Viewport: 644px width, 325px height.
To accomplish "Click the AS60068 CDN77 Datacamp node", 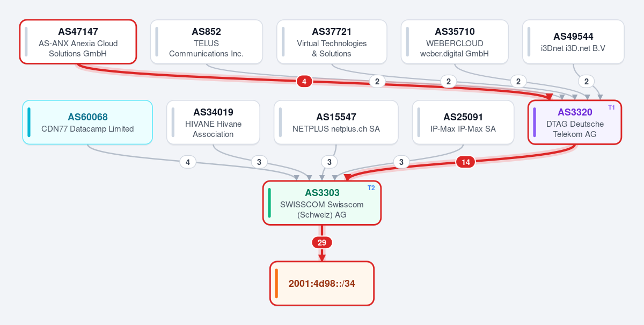I will [x=87, y=122].
